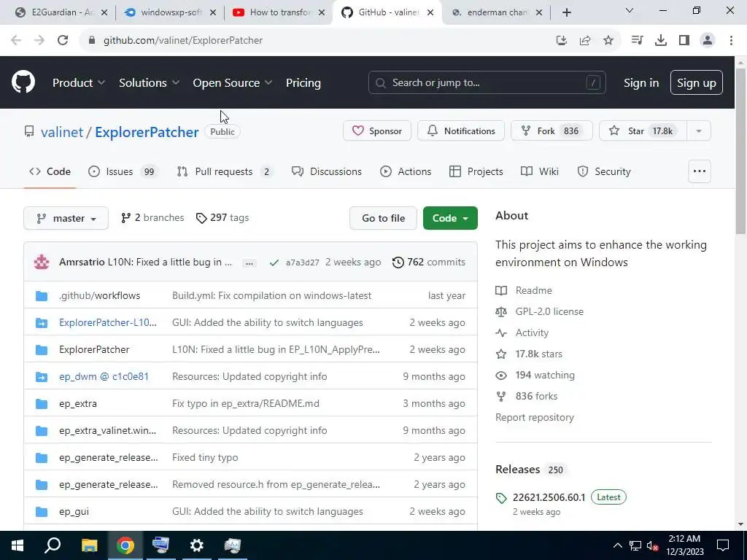The height and width of the screenshot is (560, 747).
Task: Open ep_dwm @ c1c0e81 submodule
Action: tap(104, 376)
